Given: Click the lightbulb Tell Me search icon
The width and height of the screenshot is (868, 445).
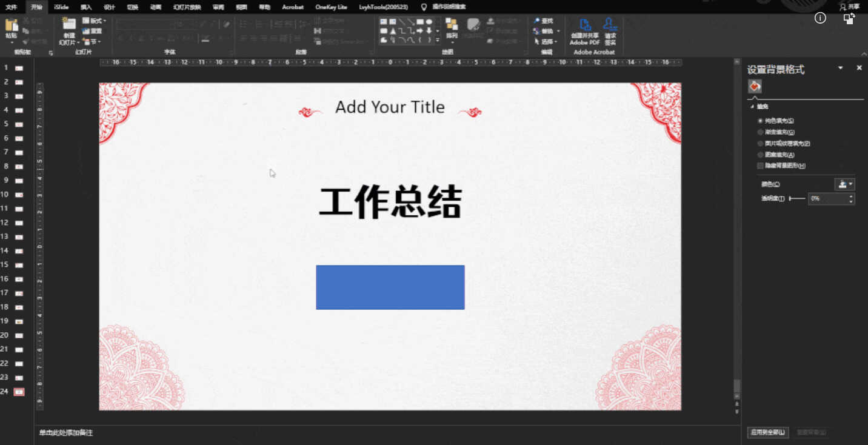Looking at the screenshot, I should (424, 7).
